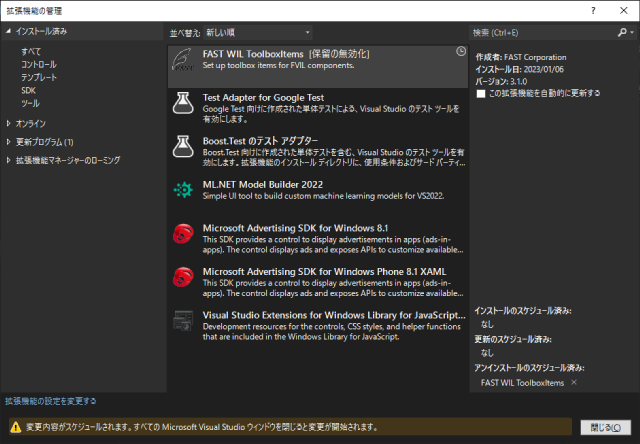Image resolution: width=640 pixels, height=444 pixels.
Task: Select the すべて category
Action: click(31, 52)
